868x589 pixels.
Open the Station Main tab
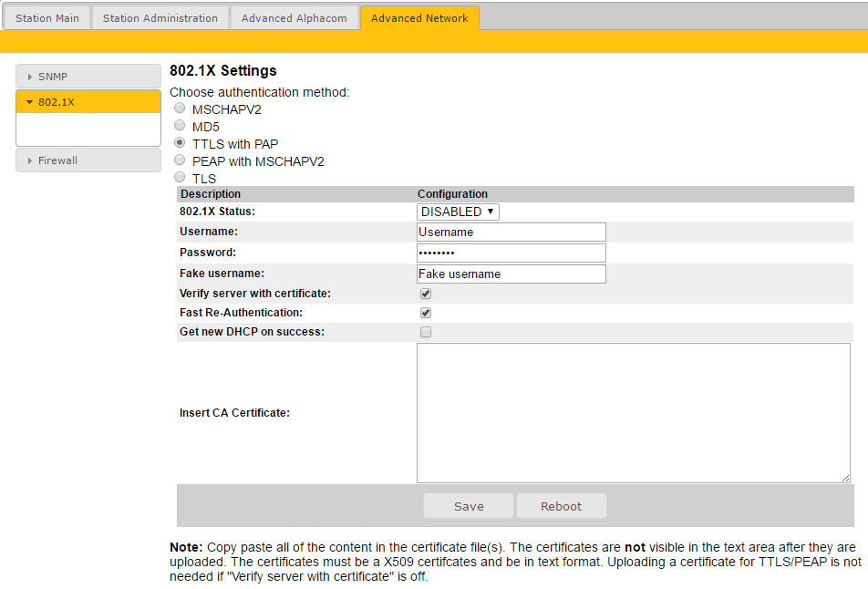coord(47,18)
